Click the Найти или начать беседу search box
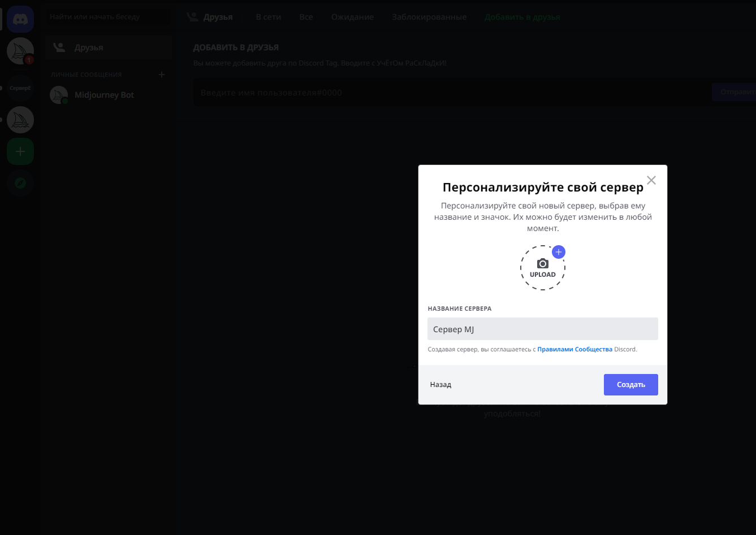Screen dimensions: 756x535 (109, 17)
